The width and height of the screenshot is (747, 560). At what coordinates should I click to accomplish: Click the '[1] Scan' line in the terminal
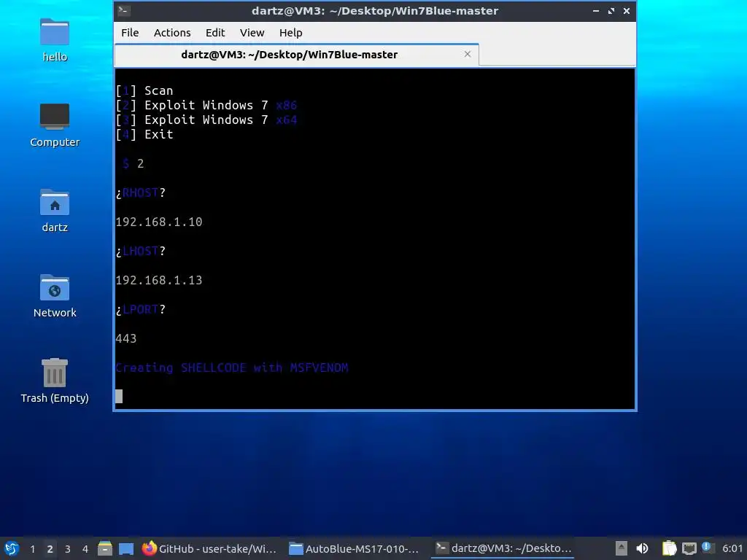[x=144, y=90]
